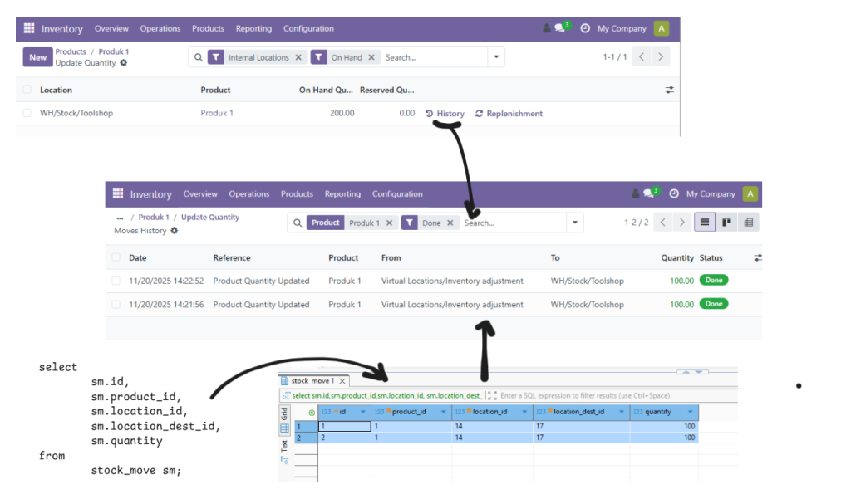
Task: Close the stock_move 1 result tab
Action: point(342,380)
